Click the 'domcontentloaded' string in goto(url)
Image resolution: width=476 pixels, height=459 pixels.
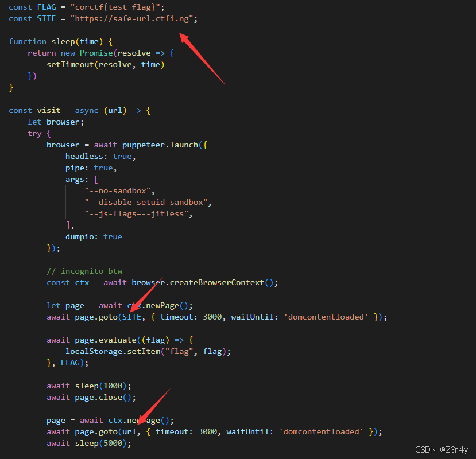click(x=321, y=432)
